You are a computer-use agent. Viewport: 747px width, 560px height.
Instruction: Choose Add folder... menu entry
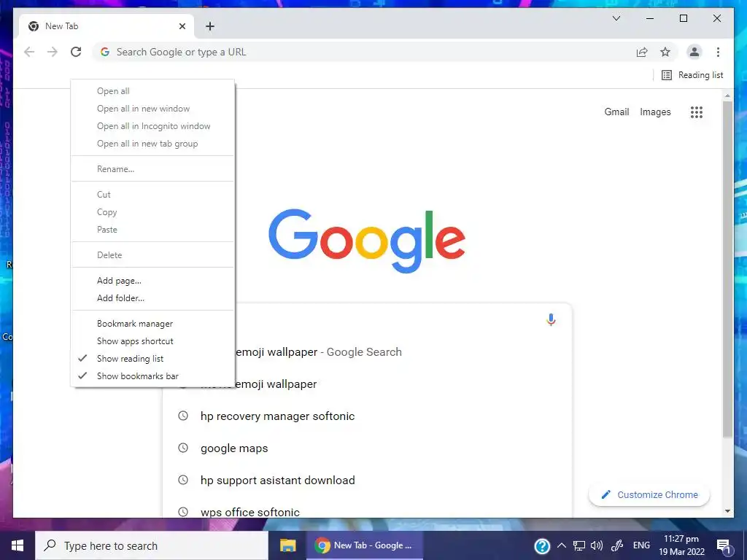152,298
